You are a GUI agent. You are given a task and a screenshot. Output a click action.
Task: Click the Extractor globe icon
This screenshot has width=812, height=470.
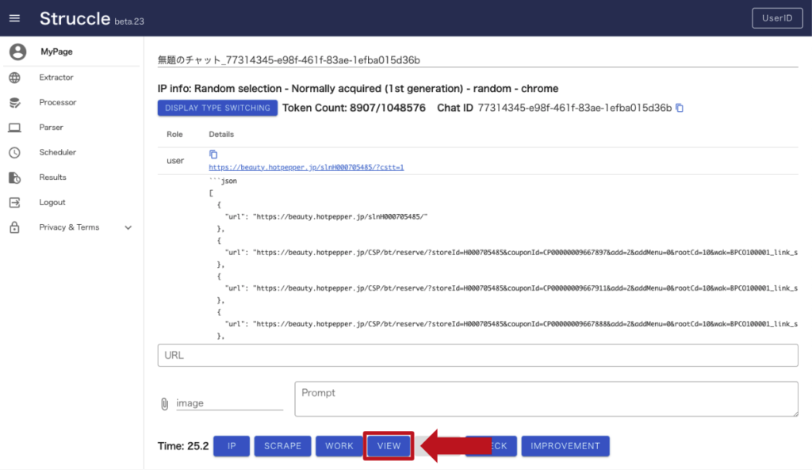(14, 78)
